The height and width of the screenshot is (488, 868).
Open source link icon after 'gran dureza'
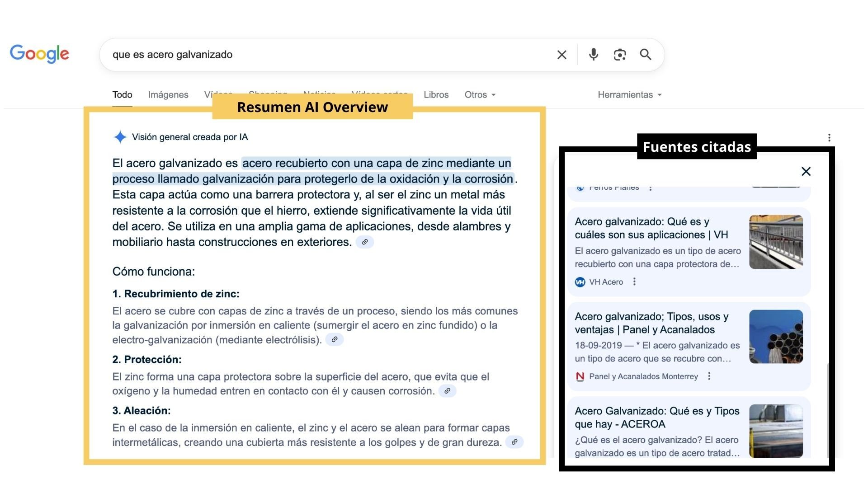[x=514, y=442]
